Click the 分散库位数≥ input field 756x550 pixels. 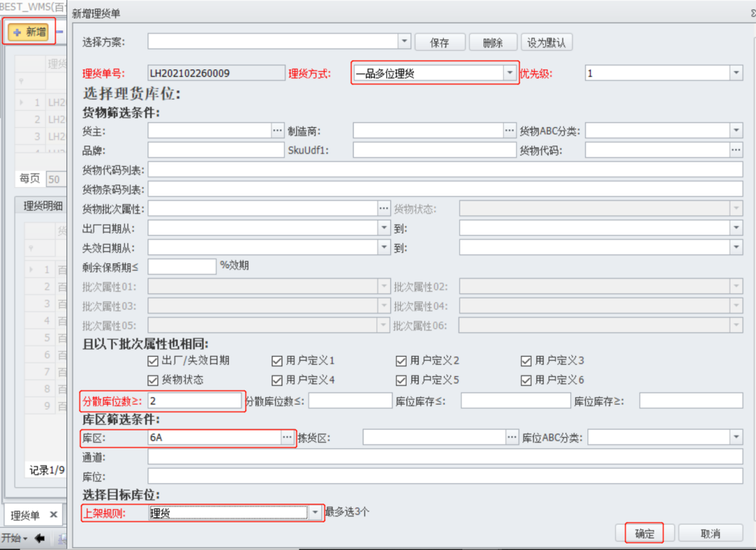point(195,401)
